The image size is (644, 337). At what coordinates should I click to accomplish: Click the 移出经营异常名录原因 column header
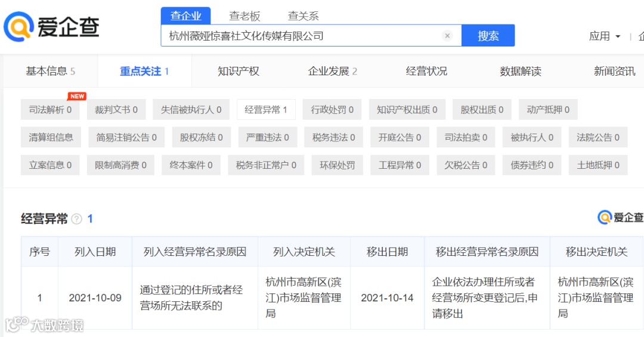click(487, 252)
